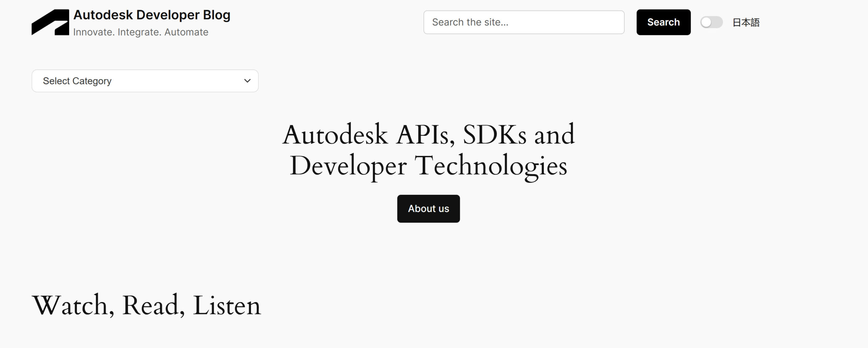Click the word 'Automate' in the tagline
This screenshot has width=868, height=348.
[186, 32]
